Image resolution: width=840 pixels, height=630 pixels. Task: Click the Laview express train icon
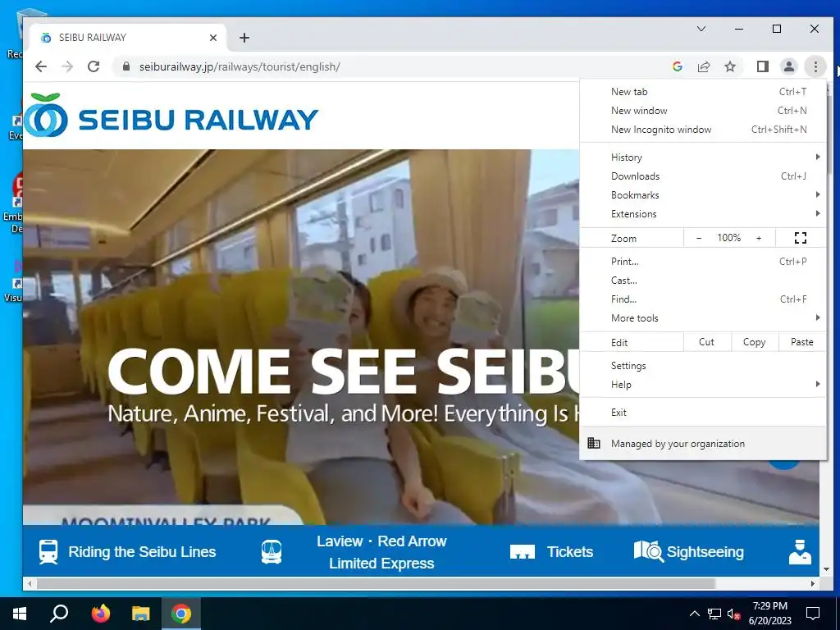pyautogui.click(x=272, y=552)
